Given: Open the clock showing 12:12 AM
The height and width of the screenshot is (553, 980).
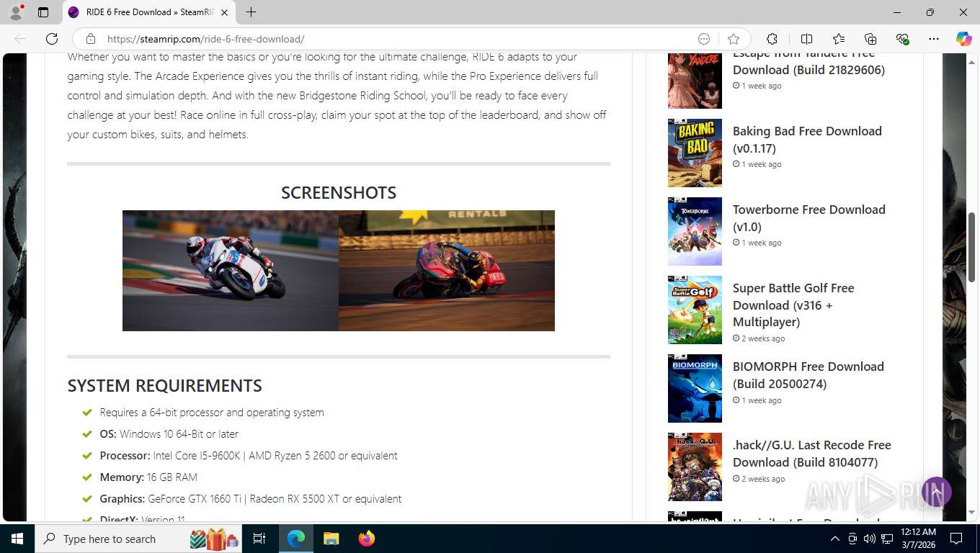Looking at the screenshot, I should (919, 539).
